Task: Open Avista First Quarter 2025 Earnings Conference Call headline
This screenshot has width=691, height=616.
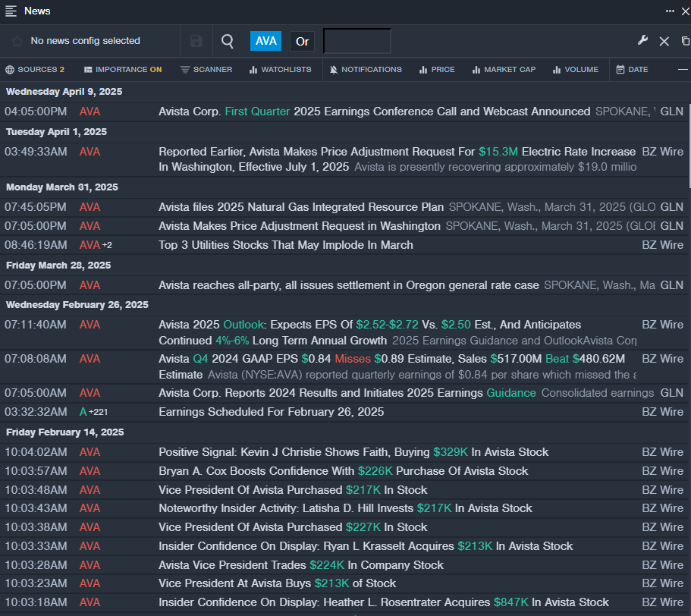Action: coord(374,112)
